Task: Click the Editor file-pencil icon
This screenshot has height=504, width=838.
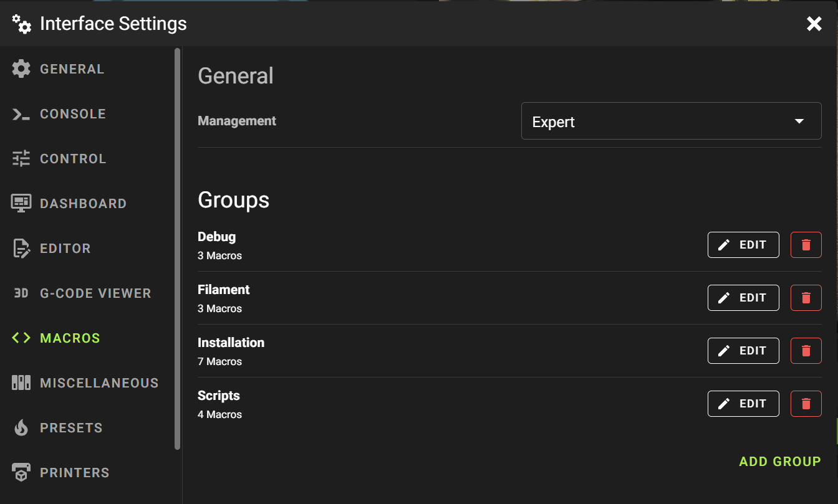Action: [21, 249]
